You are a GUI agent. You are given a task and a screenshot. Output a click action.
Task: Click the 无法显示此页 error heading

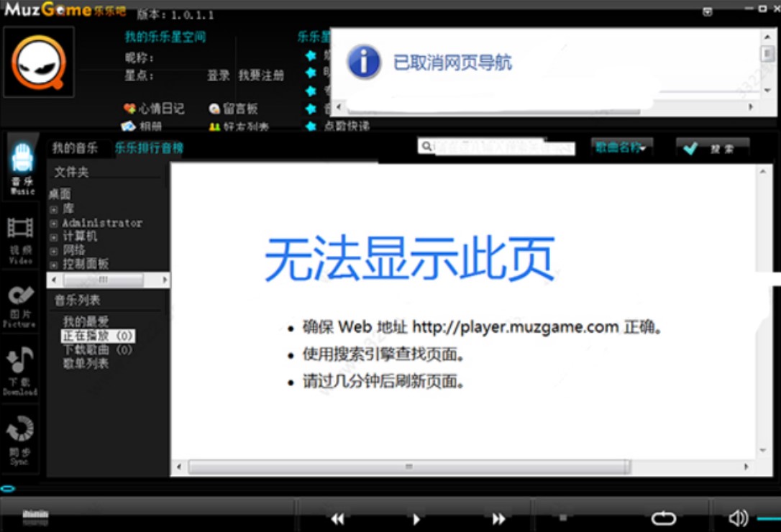(410, 259)
